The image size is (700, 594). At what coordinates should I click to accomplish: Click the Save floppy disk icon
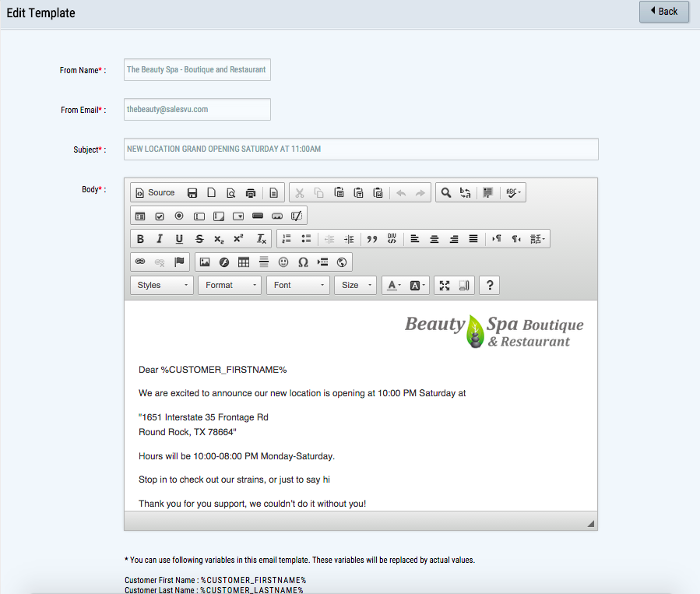point(192,193)
